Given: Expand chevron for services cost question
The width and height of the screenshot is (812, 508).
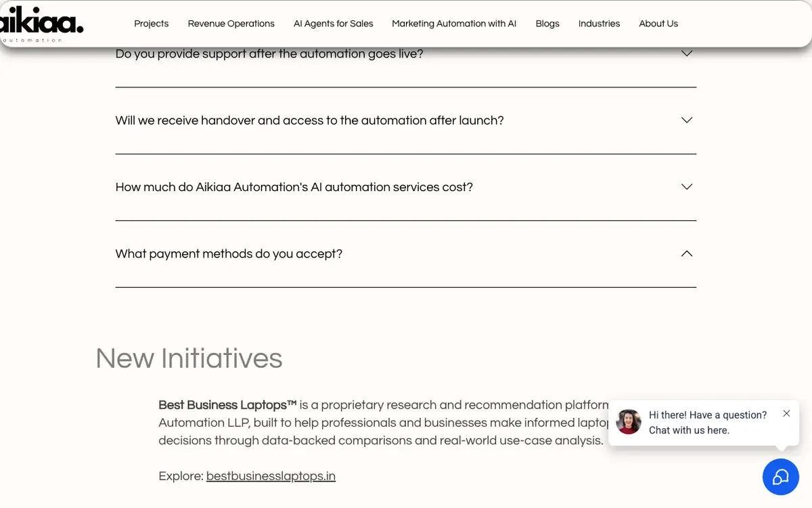Looking at the screenshot, I should pos(687,186).
